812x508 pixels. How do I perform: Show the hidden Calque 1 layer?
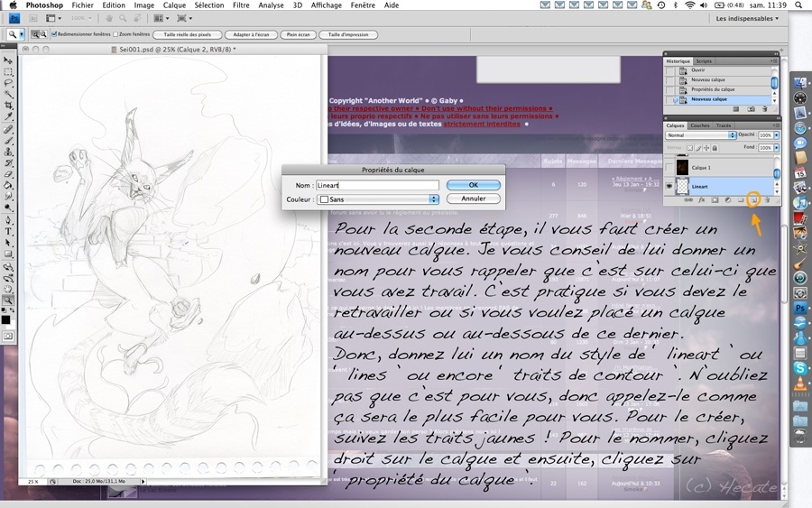669,167
